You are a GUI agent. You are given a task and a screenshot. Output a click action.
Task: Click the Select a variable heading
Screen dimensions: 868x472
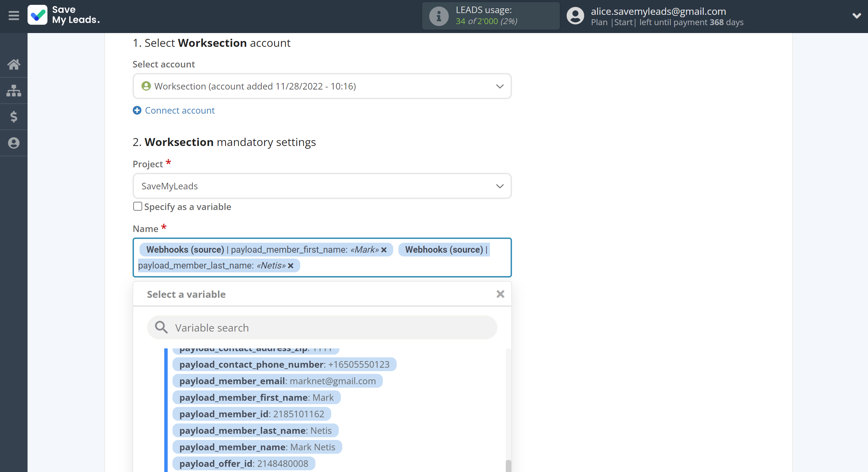coord(186,294)
